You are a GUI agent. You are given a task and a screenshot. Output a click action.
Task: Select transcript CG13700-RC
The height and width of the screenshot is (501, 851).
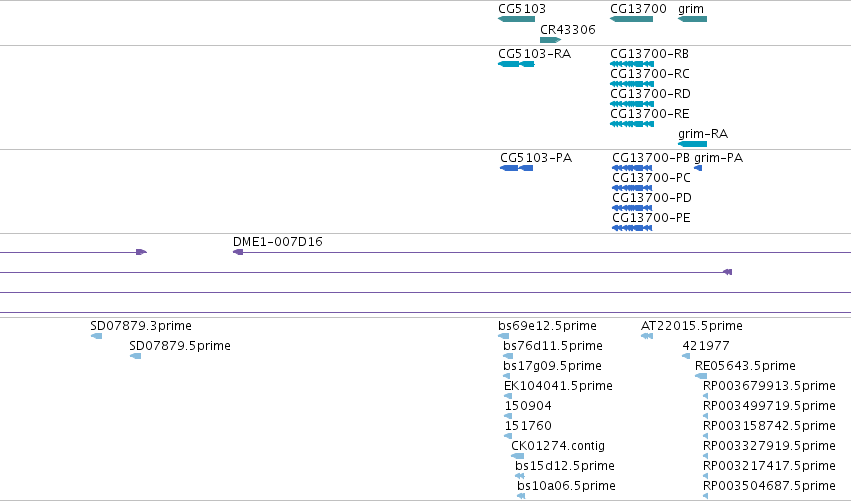[632, 84]
